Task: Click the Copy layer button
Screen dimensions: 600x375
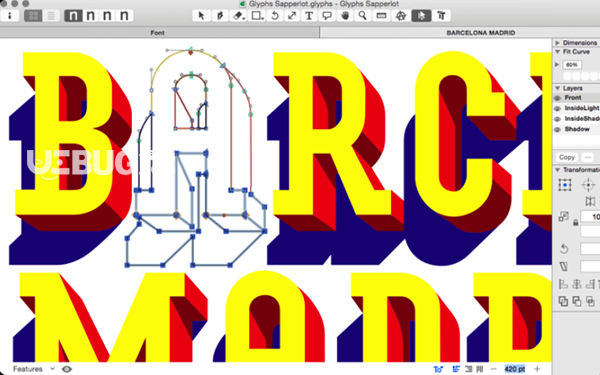Action: pos(567,157)
